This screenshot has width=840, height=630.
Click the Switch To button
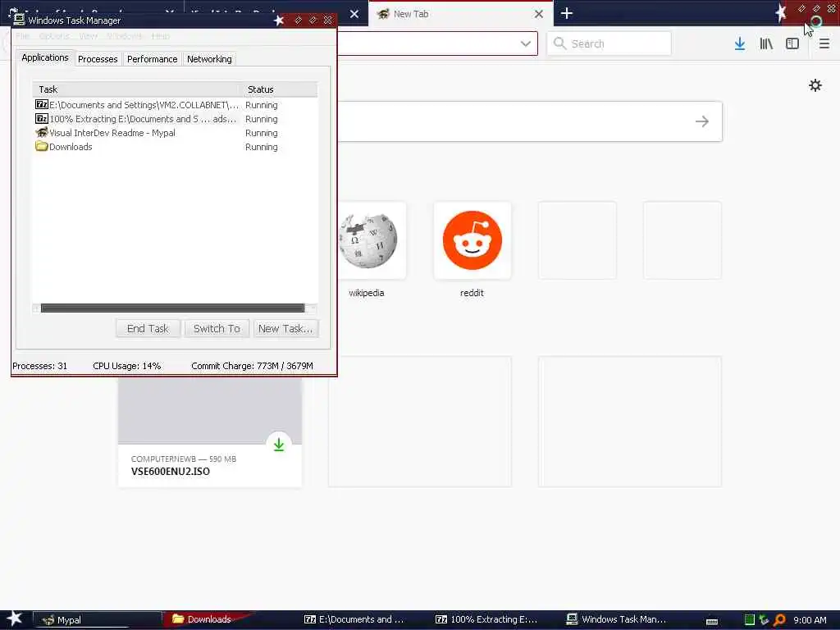(x=217, y=328)
